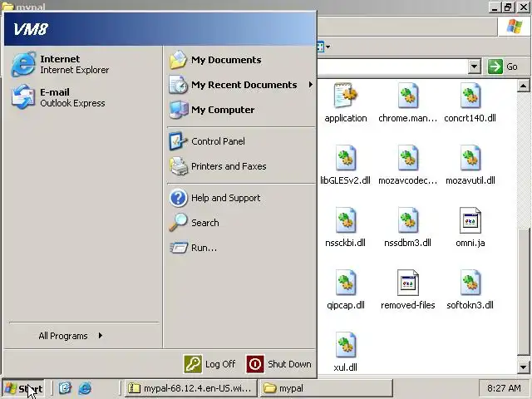532x399 pixels.
Task: Expand My Recent Documents submenu
Action: click(x=241, y=85)
